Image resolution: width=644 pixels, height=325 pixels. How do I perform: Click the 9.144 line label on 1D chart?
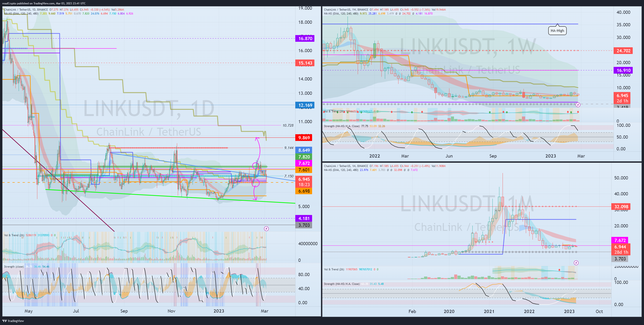tap(289, 148)
